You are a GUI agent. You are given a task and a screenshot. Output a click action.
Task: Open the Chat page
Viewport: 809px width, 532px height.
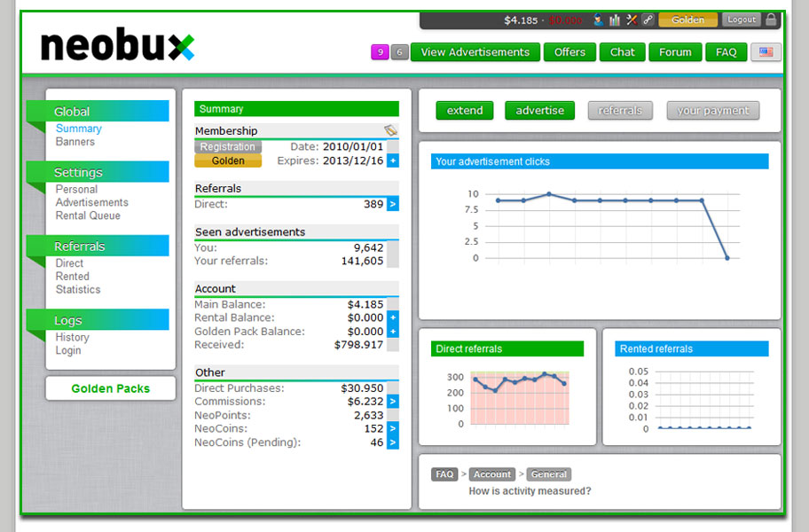[622, 52]
